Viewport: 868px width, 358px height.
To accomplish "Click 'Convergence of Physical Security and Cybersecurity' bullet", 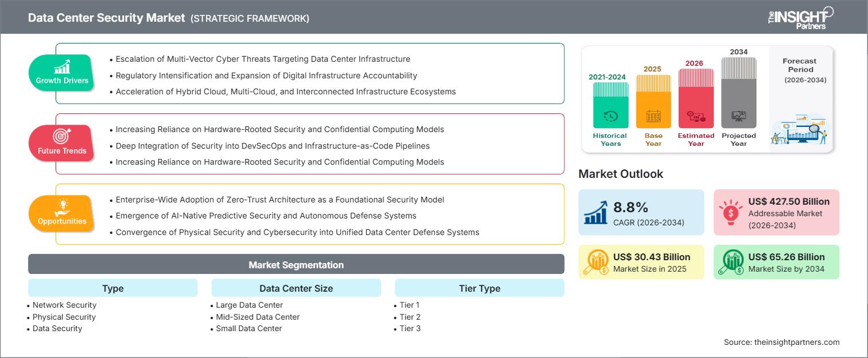I will (x=298, y=232).
